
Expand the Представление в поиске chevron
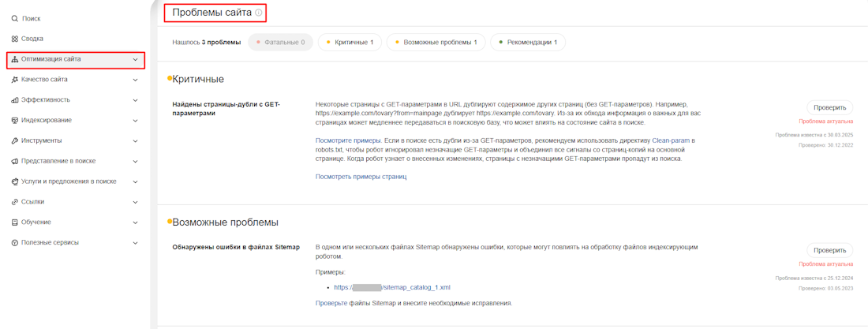click(x=135, y=162)
